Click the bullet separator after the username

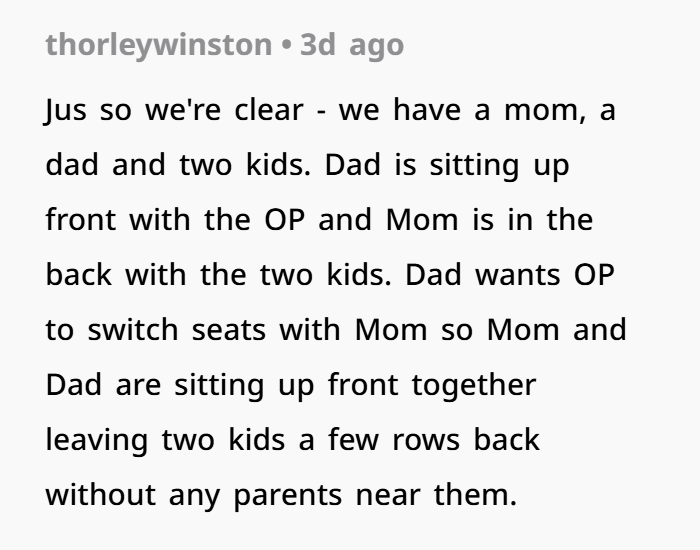pyautogui.click(x=285, y=46)
